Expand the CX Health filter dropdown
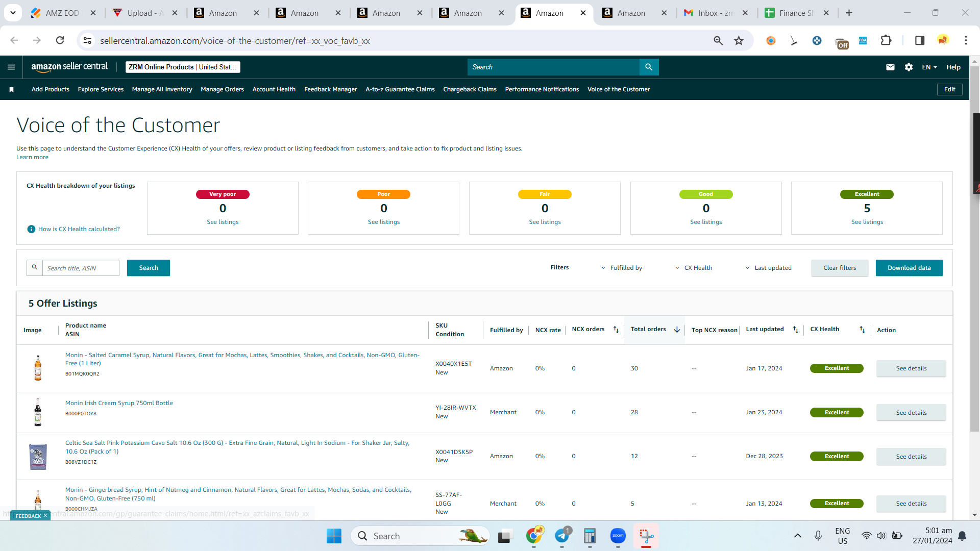Screen dimensions: 980x551 point(694,268)
